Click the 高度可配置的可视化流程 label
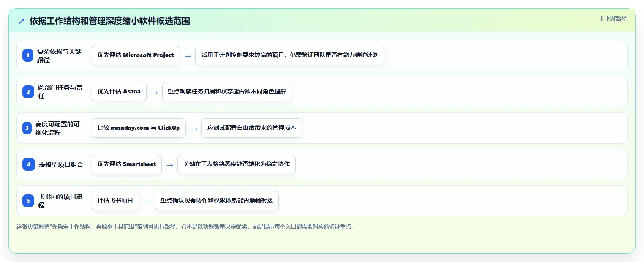This screenshot has height=262, width=644. [57, 128]
